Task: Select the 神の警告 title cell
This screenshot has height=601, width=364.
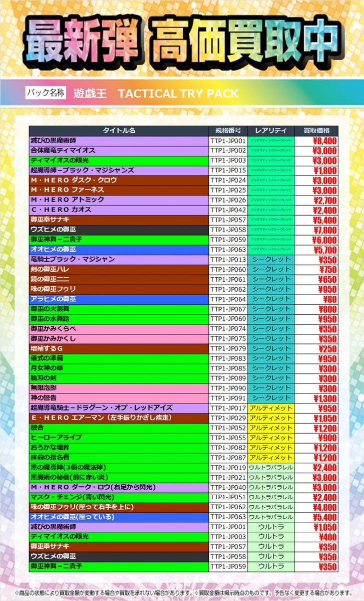Action: point(119,398)
